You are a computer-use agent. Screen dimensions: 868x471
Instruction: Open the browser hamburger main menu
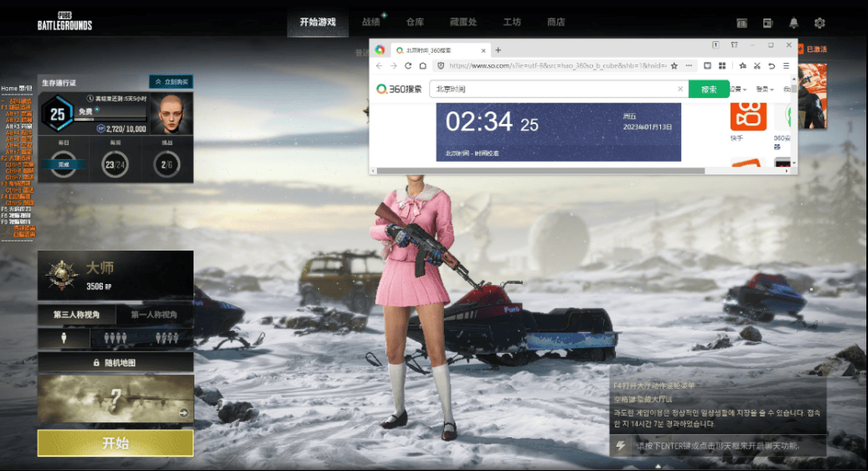click(786, 65)
